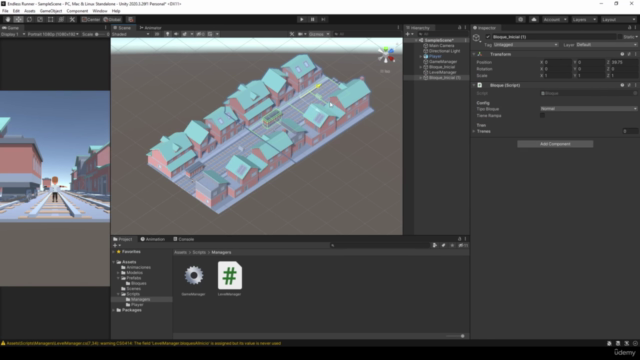
Task: Toggle the 2D scene view mode
Action: click(x=157, y=34)
